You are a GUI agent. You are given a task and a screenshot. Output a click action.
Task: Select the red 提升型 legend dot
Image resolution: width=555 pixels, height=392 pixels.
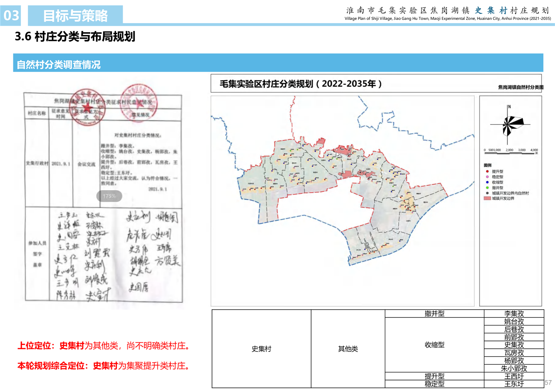click(x=487, y=172)
